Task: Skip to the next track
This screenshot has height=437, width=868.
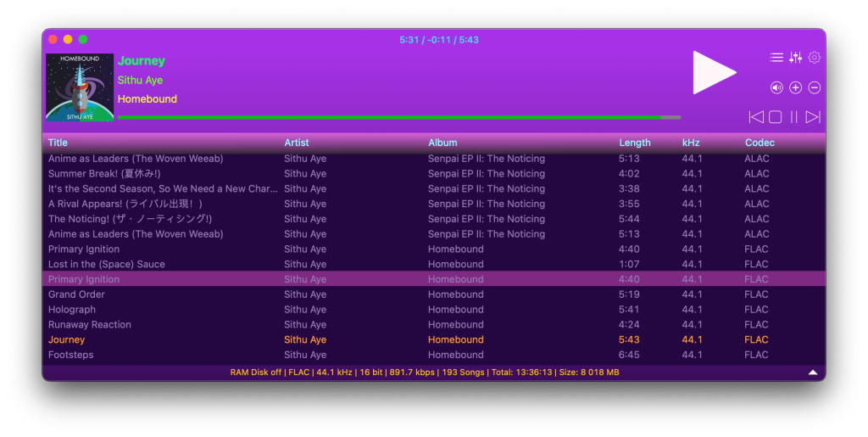Action: pyautogui.click(x=813, y=117)
